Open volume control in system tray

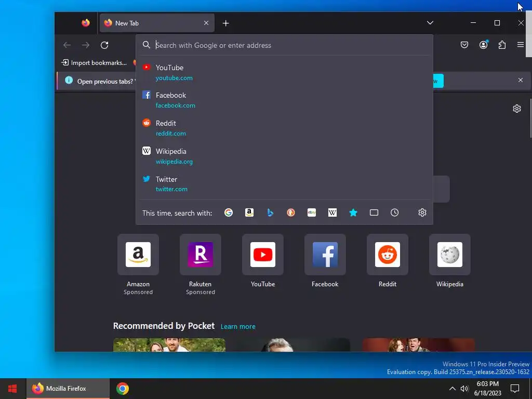(464, 389)
